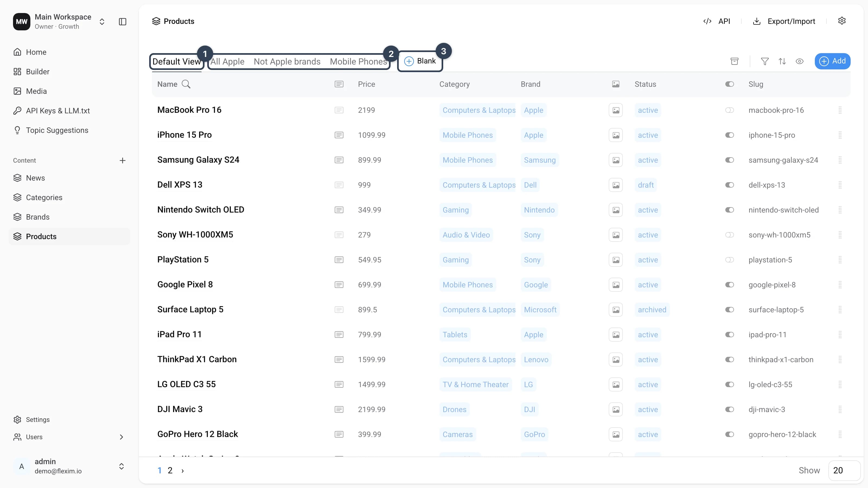Open description icon for ThinkPad X1 Carbon
Screen dimensions: 868x488
click(x=339, y=359)
